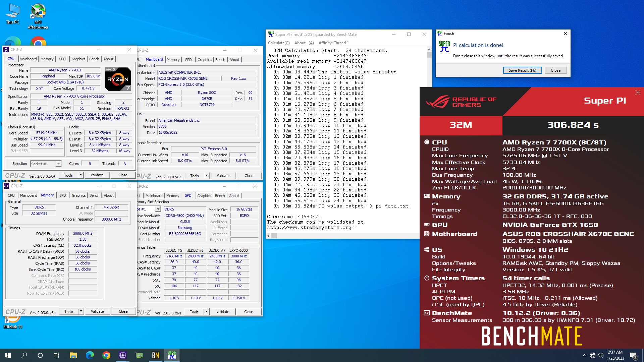This screenshot has width=644, height=362.
Task: Click Tools button in CPU window
Action: coord(68,175)
